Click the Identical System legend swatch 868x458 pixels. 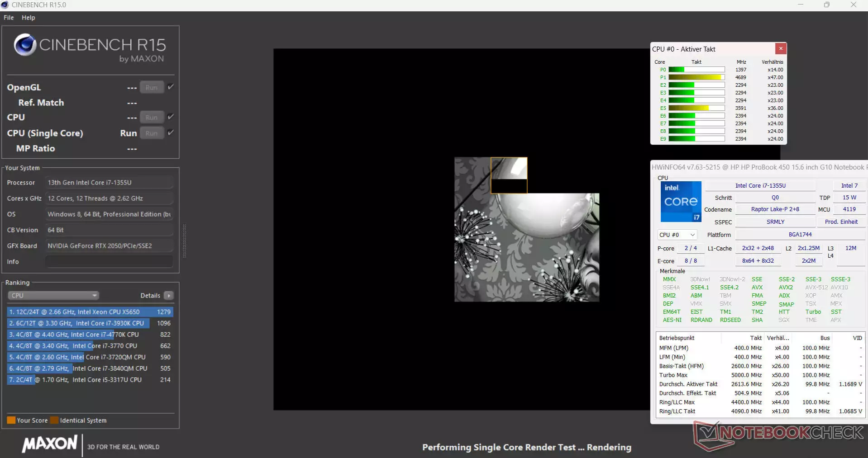pos(54,420)
